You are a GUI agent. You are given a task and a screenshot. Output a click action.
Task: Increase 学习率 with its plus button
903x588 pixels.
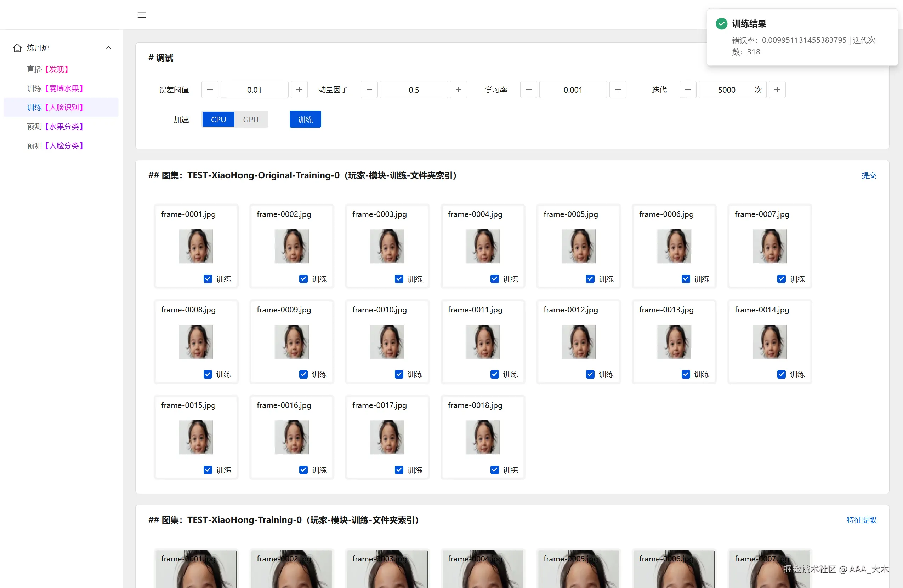(617, 90)
